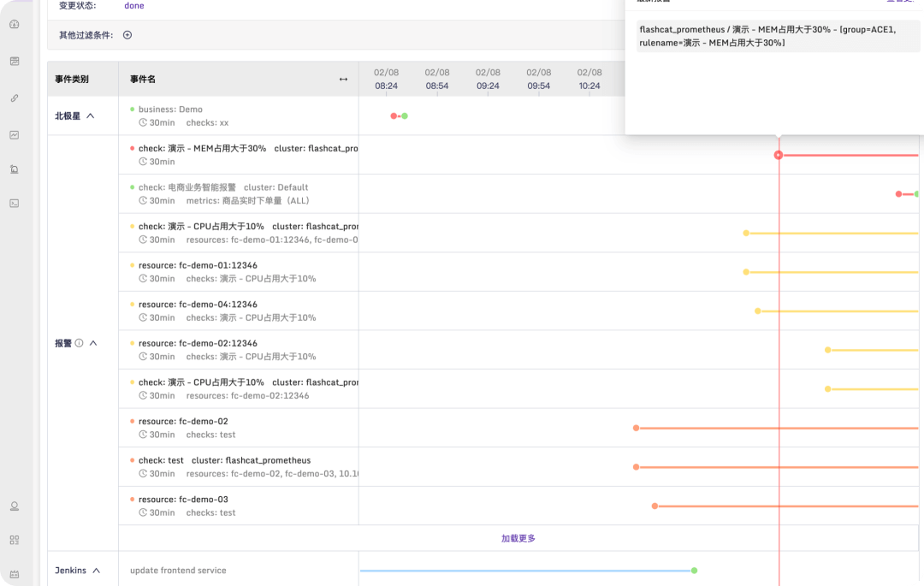Viewport: 924px width, 586px height.
Task: Click the 事件类别 column header
Action: coord(72,79)
